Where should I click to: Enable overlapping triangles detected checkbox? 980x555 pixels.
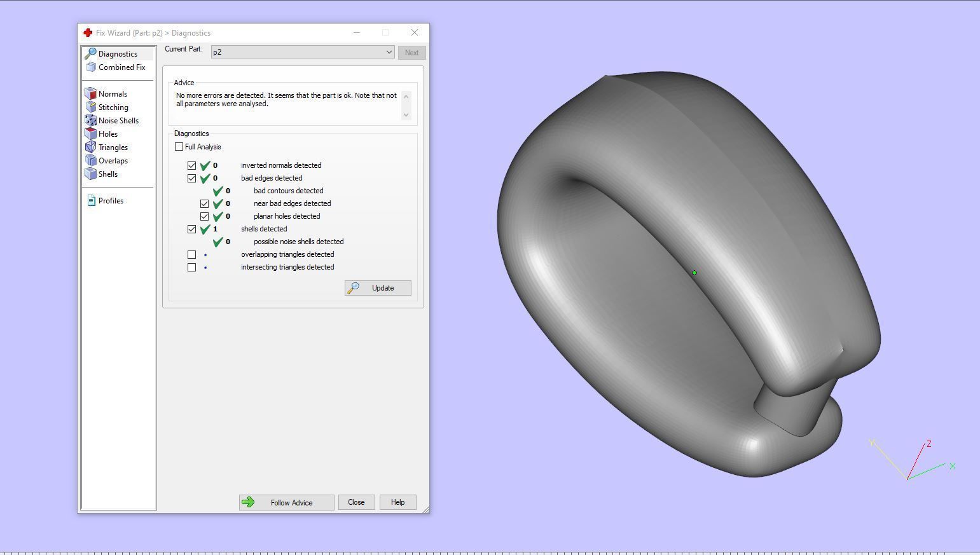click(x=191, y=254)
